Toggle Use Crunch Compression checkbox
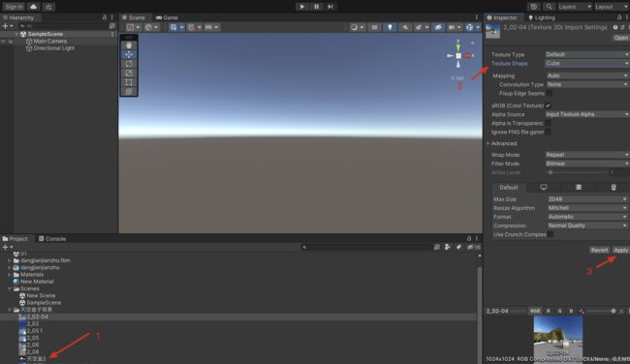This screenshot has height=364, width=630. pos(551,234)
